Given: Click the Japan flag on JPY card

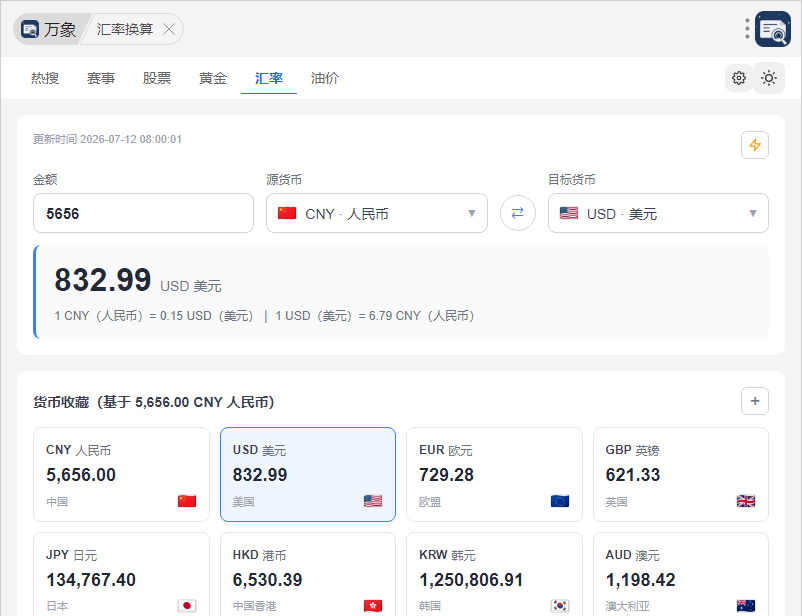Looking at the screenshot, I should coord(187,606).
